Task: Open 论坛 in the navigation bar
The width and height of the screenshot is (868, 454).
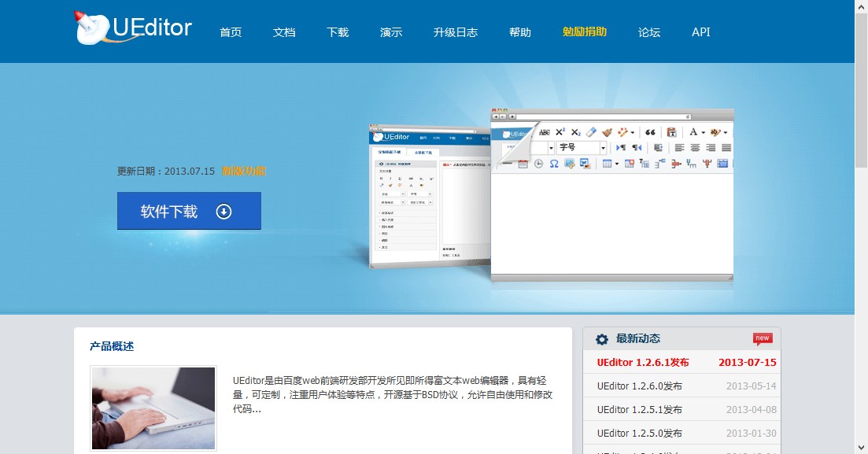Action: click(x=648, y=32)
